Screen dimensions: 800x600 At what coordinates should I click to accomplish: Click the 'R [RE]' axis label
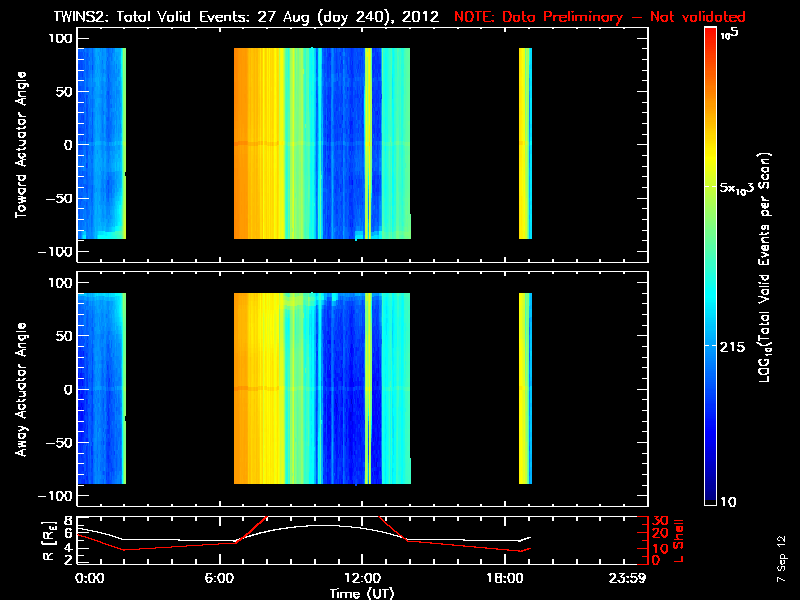(49, 541)
